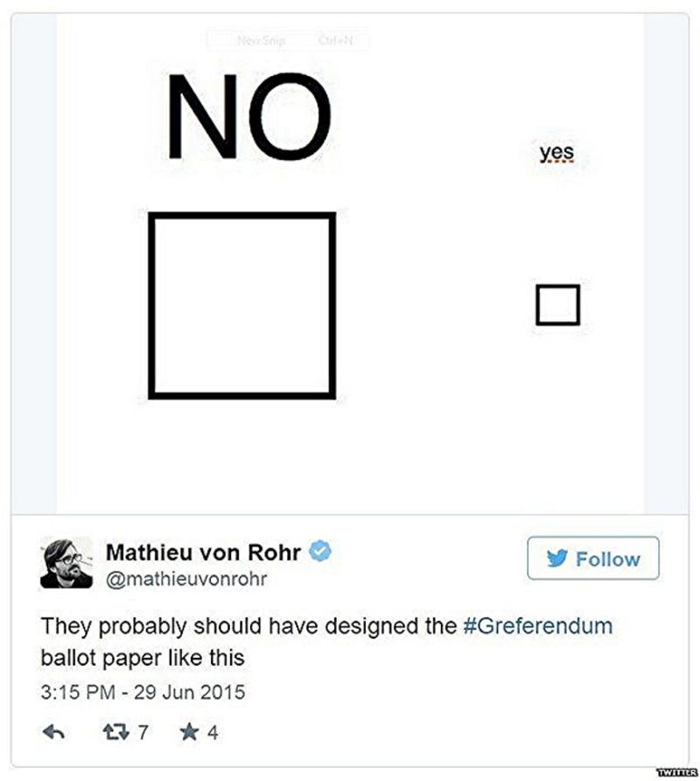Click the reply arrow icon
Screen dimensions: 700x781
pyautogui.click(x=54, y=732)
